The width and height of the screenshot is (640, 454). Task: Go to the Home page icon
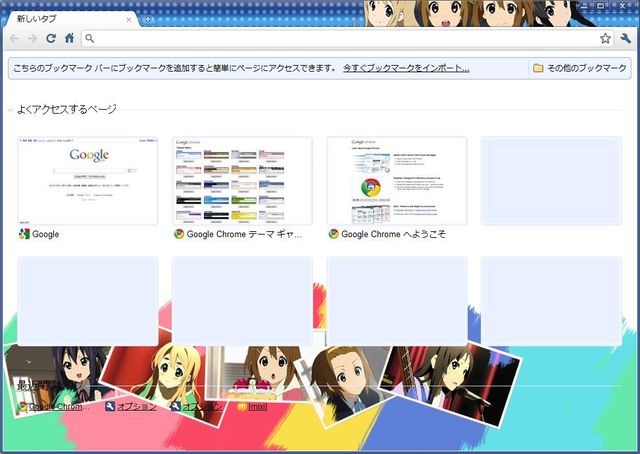tap(68, 38)
